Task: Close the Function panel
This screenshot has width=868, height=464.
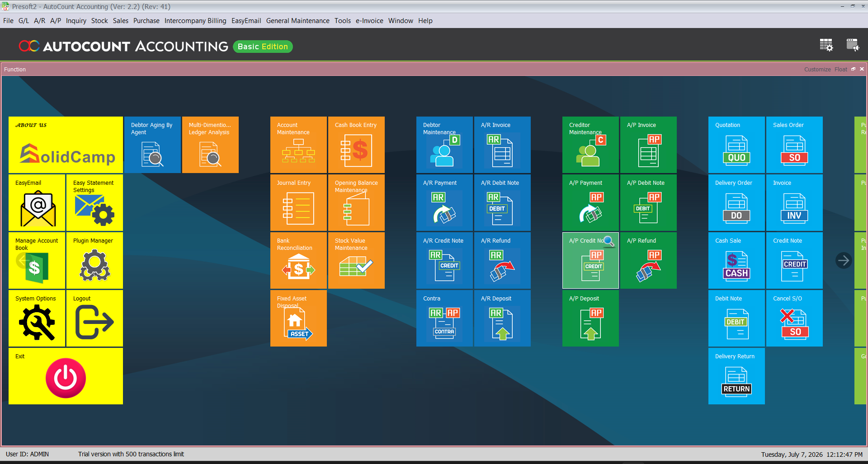Action: pyautogui.click(x=862, y=69)
